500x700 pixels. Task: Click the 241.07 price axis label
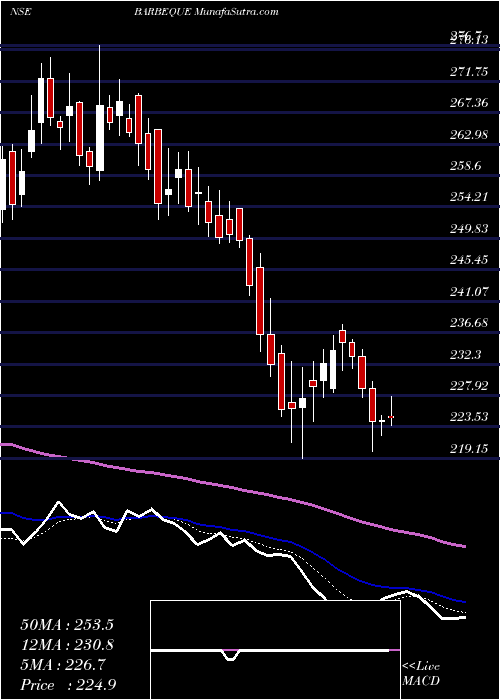pos(469,292)
